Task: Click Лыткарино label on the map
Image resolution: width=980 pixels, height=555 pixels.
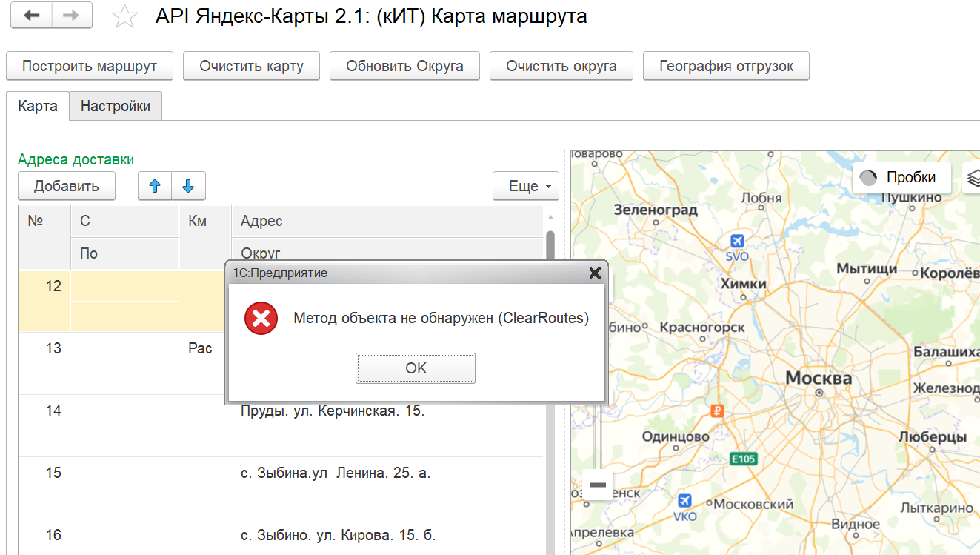Action: point(936,508)
